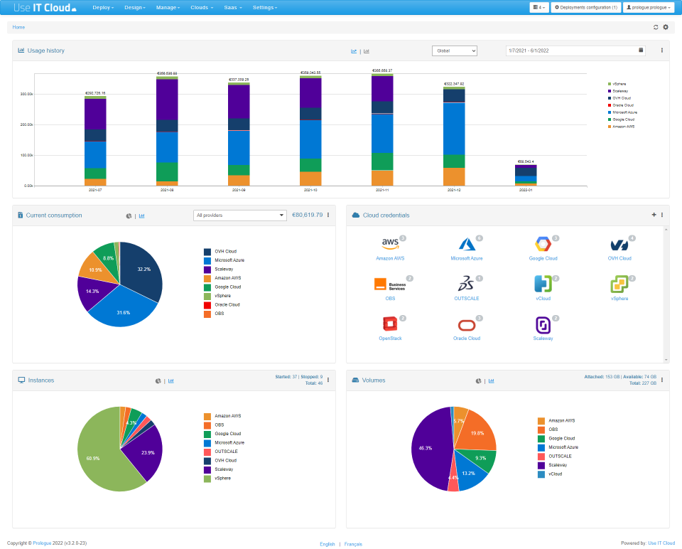The image size is (682, 549).
Task: Click the dashboard settings gear icon
Action: pyautogui.click(x=666, y=27)
